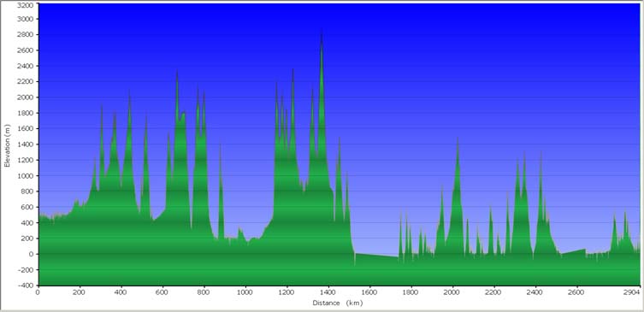644x312 pixels.
Task: Click the 2904 end label on distance axis
Action: (x=632, y=292)
